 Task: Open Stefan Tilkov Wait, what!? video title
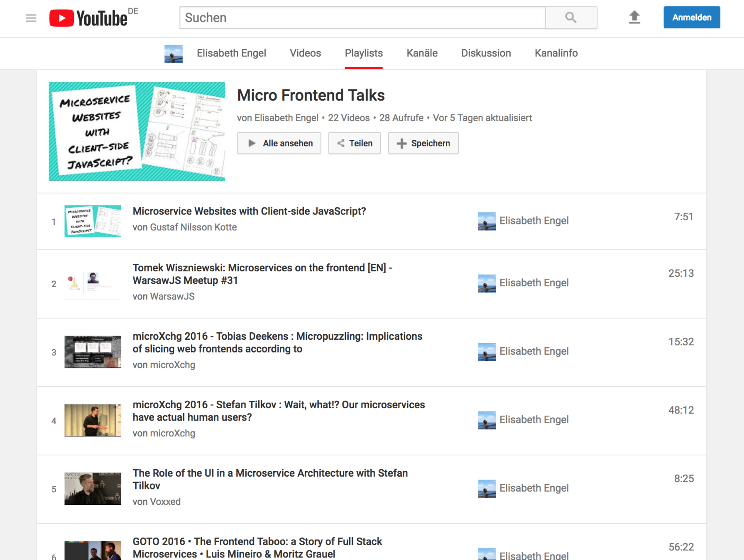tap(279, 411)
